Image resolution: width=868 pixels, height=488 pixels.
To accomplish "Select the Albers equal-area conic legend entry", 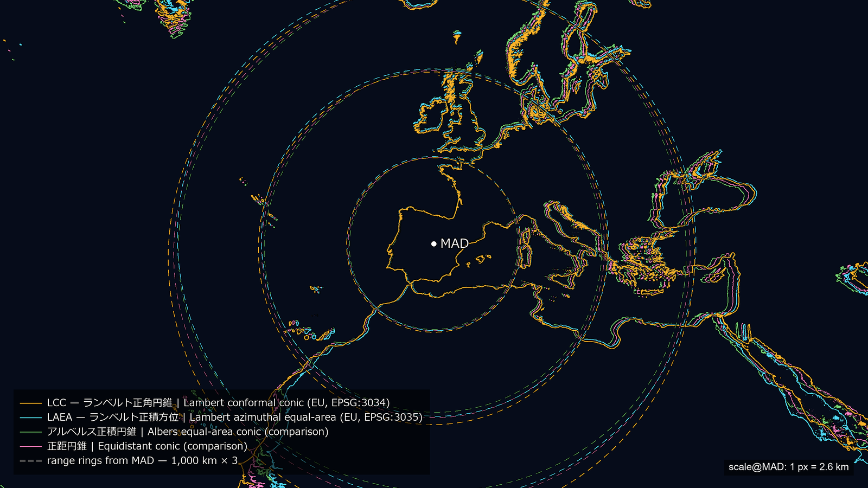I will pyautogui.click(x=174, y=432).
